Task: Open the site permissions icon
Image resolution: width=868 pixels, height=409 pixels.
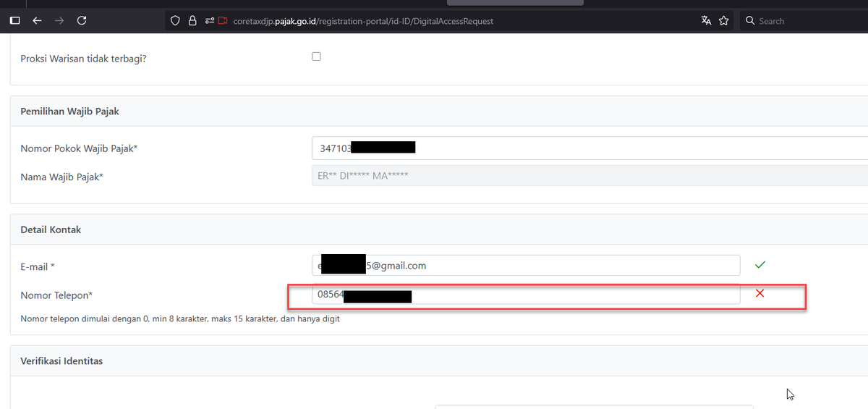Action: point(209,21)
